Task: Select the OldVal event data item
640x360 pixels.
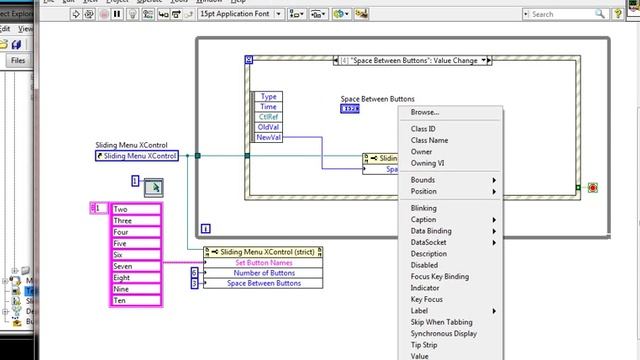Action: (268, 127)
